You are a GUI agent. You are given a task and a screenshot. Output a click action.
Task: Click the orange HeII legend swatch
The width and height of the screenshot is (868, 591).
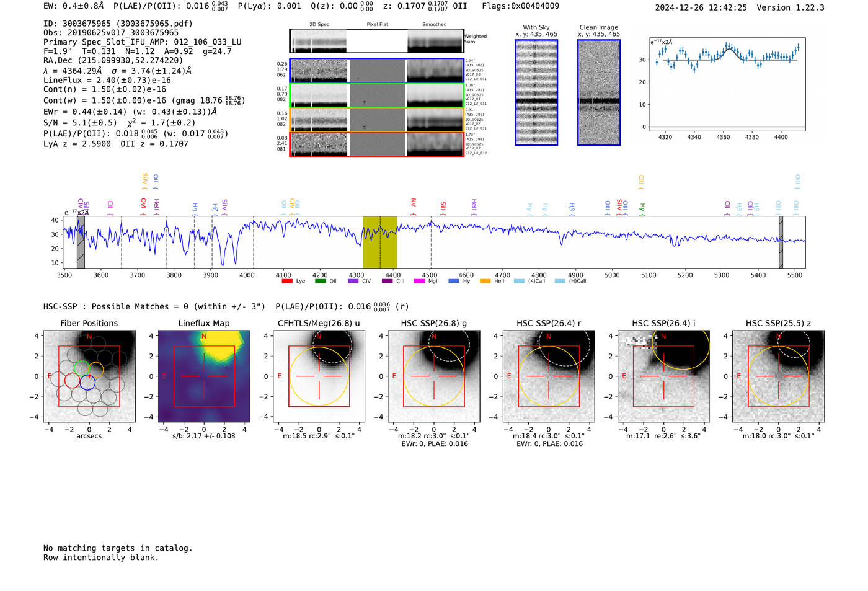coord(485,281)
